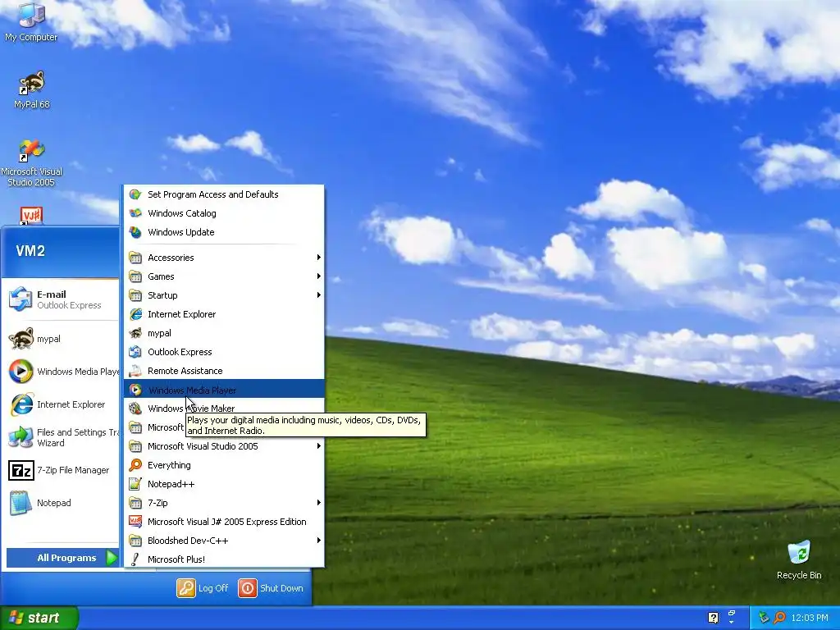Open Internet Explorer in All Programs list
This screenshot has width=840, height=630.
coord(224,314)
